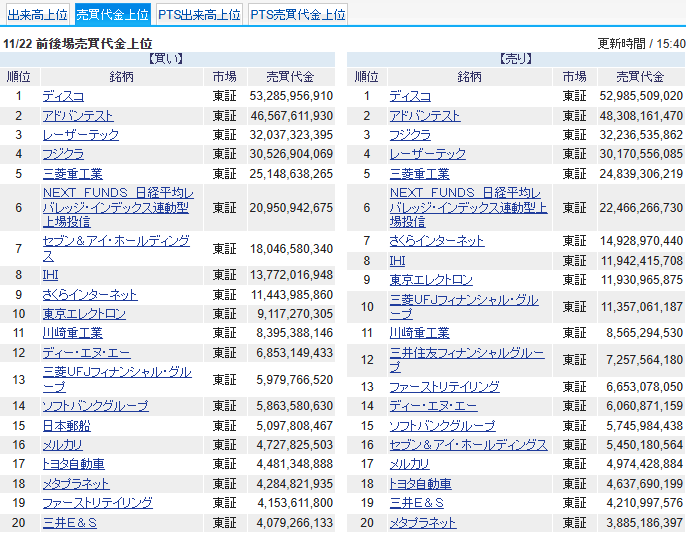Open レーザーテック link in the 買い table
692x536 pixels.
81,135
